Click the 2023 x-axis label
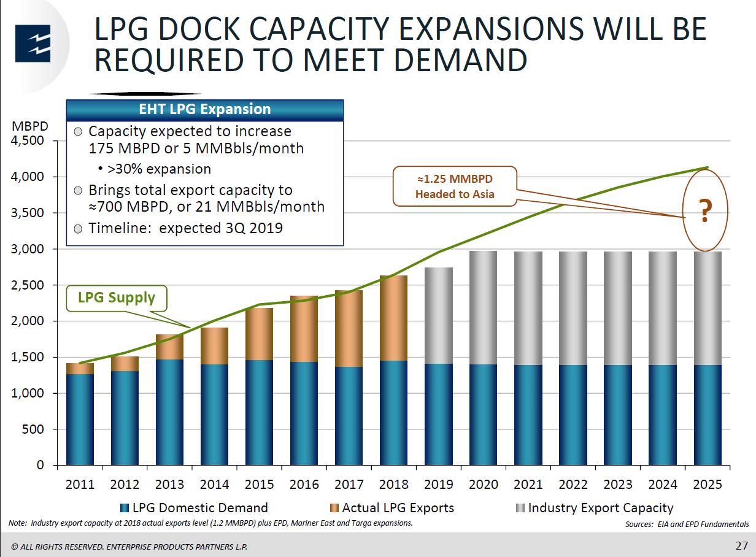This screenshot has width=756, height=557. point(617,484)
